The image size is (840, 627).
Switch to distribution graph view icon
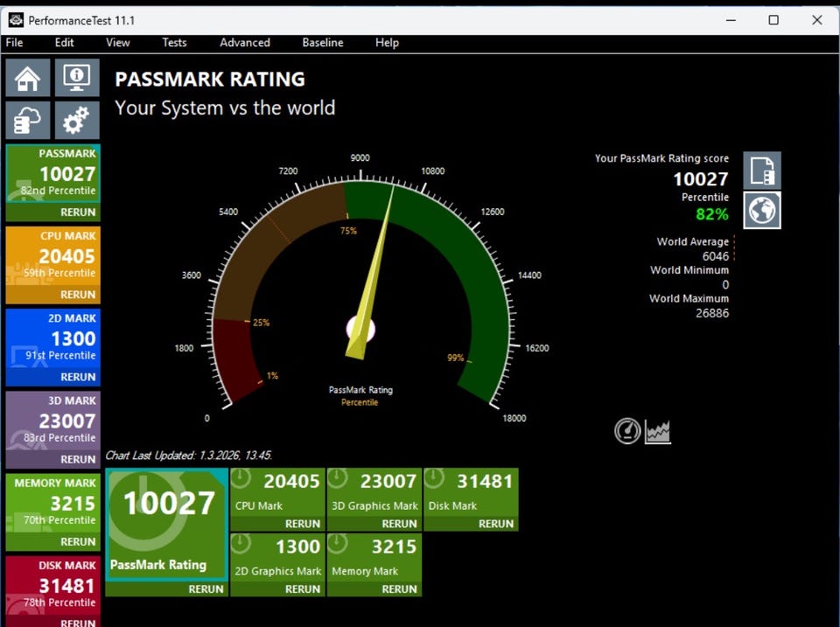(x=657, y=432)
